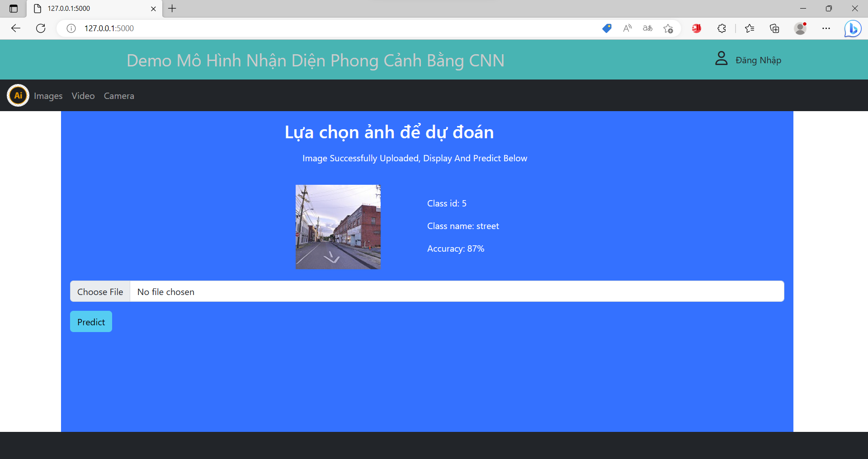The image size is (868, 459).
Task: Open the user account icon next to Đăng Nhập
Action: (721, 58)
